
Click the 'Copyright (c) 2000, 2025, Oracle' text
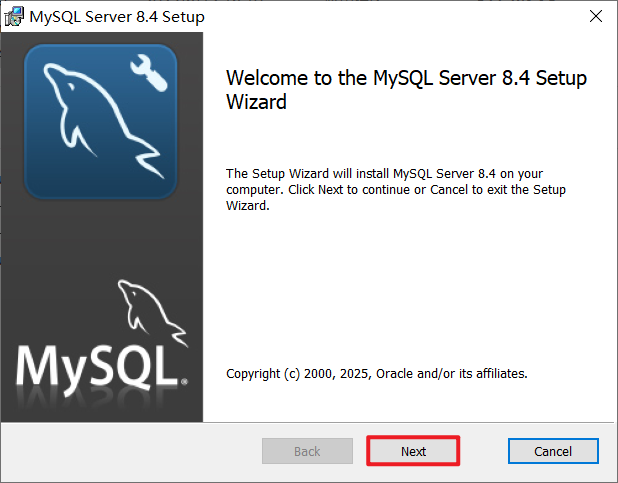376,373
